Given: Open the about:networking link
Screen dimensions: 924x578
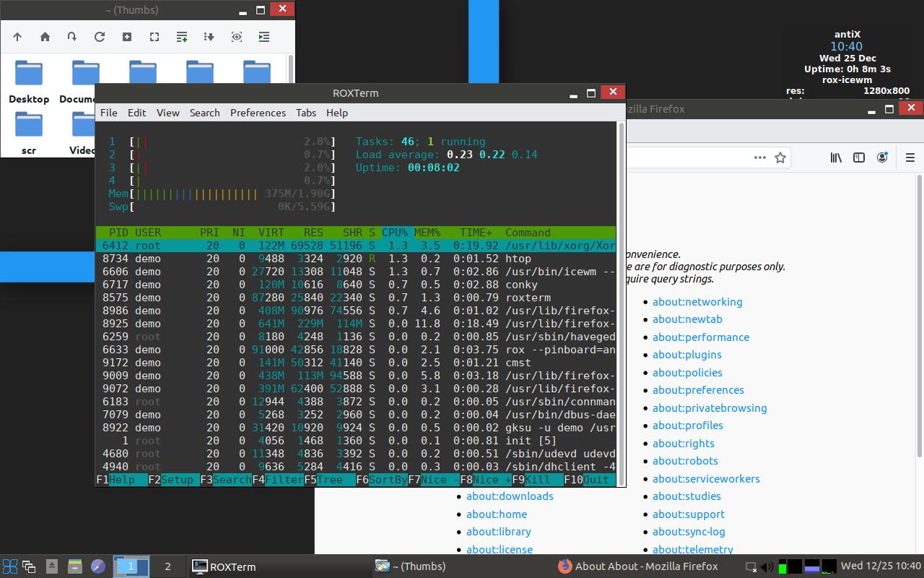Looking at the screenshot, I should tap(697, 302).
